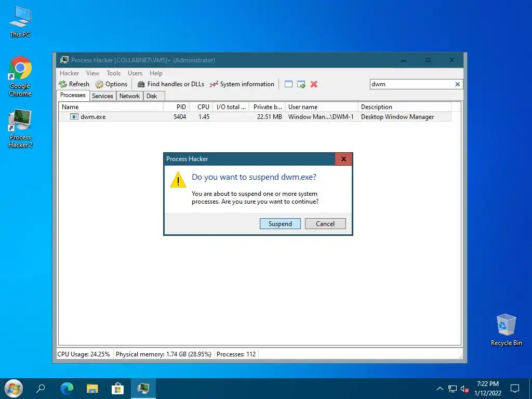Viewport: 532px width, 399px height.
Task: Open the Tools menu
Action: 113,73
